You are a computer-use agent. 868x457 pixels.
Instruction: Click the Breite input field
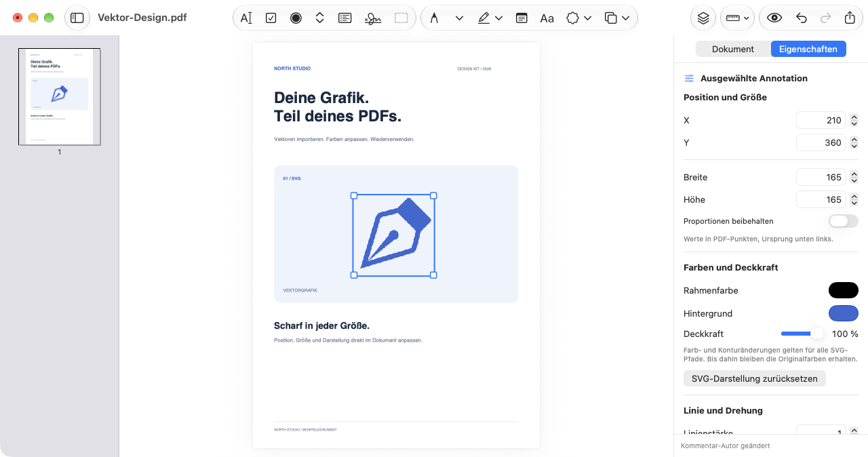tap(821, 177)
